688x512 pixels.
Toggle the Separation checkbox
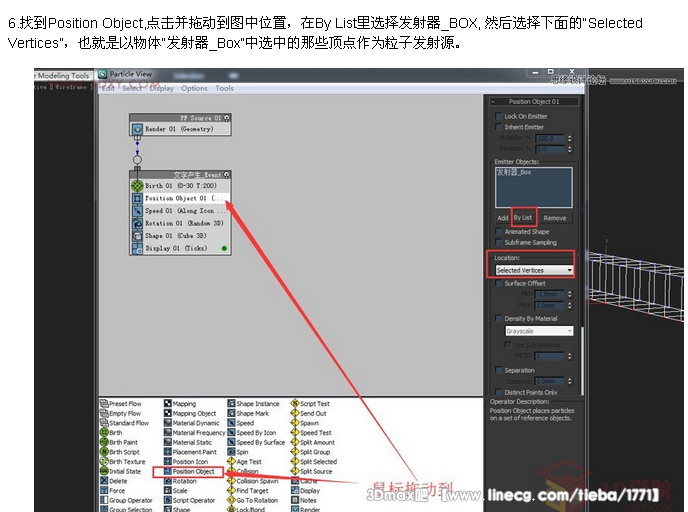point(498,370)
